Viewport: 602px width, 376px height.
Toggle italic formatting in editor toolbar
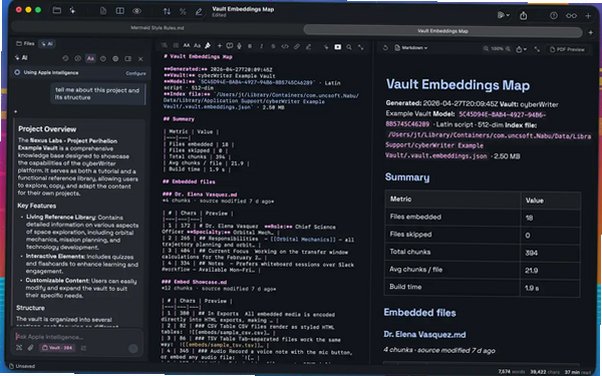click(x=261, y=46)
